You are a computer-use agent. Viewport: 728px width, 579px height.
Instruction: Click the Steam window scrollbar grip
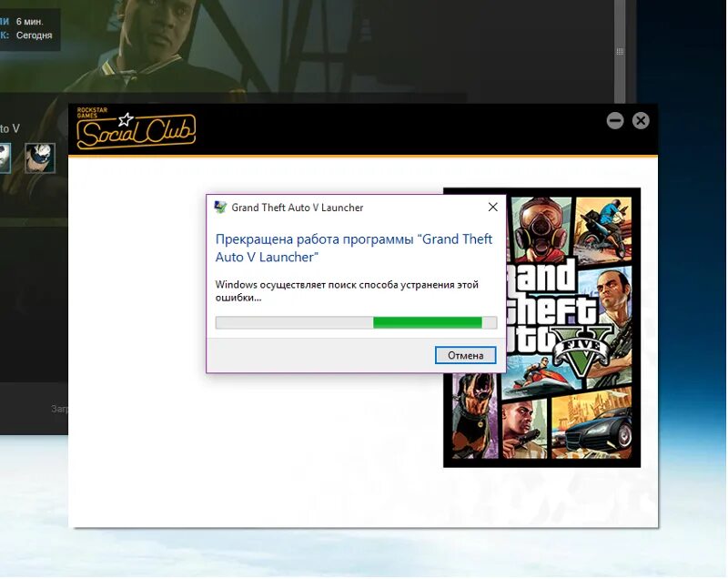620,52
